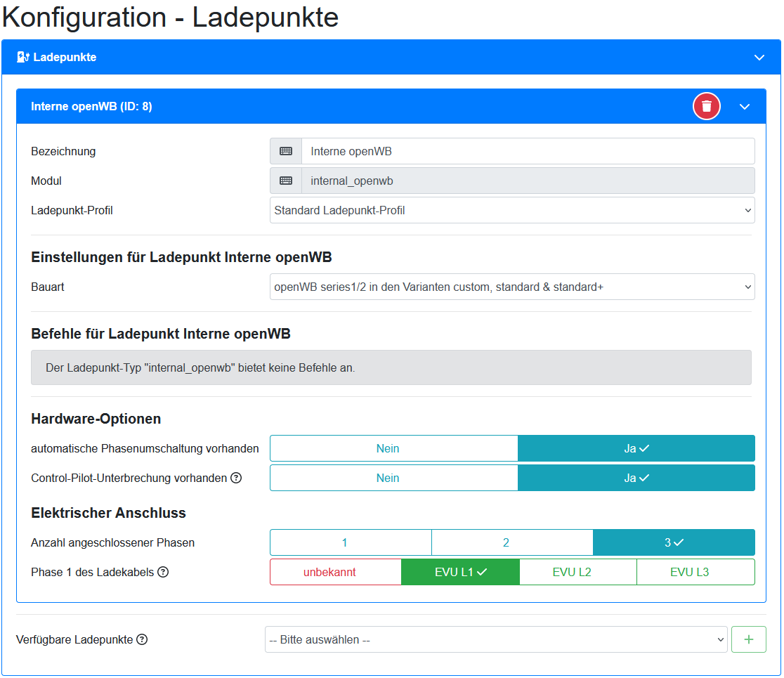This screenshot has height=678, width=784.
Task: Open help for Phase 1 des Ladekabels
Action: coord(163,572)
